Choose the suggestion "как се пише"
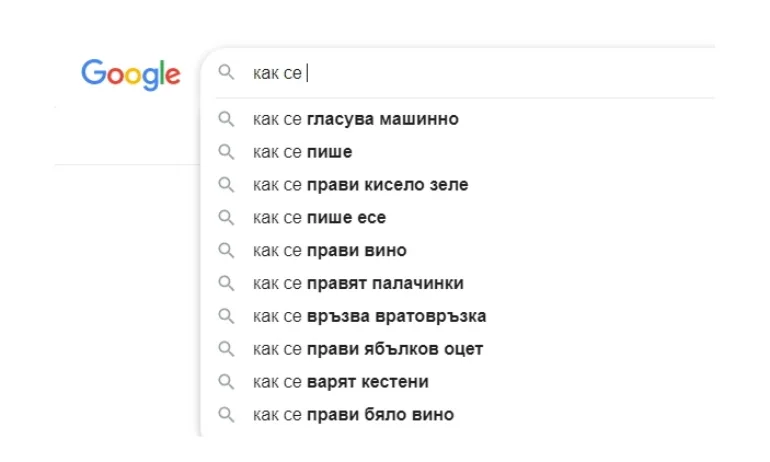This screenshot has height=462, width=770. click(x=303, y=152)
